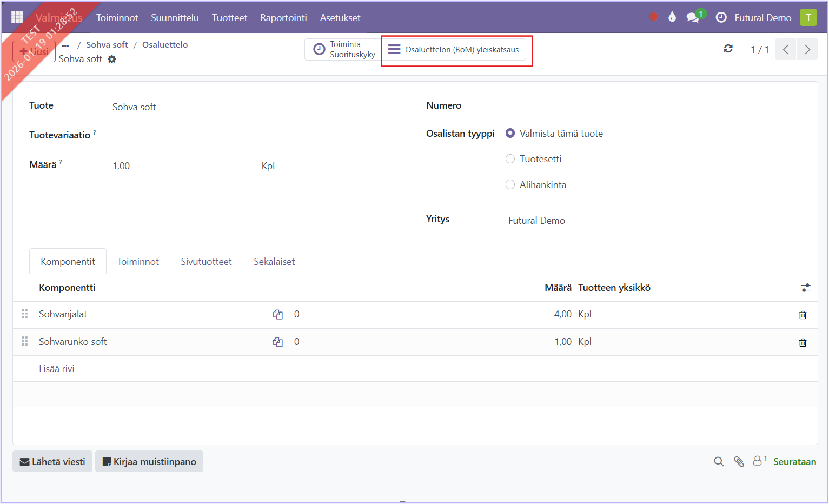829x504 pixels.
Task: Click the paperclip attachments icon
Action: pyautogui.click(x=739, y=461)
